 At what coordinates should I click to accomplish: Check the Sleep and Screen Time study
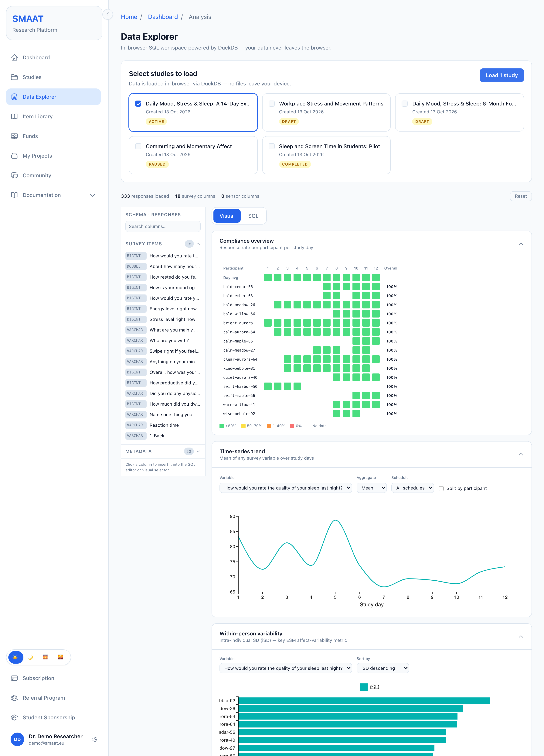271,146
